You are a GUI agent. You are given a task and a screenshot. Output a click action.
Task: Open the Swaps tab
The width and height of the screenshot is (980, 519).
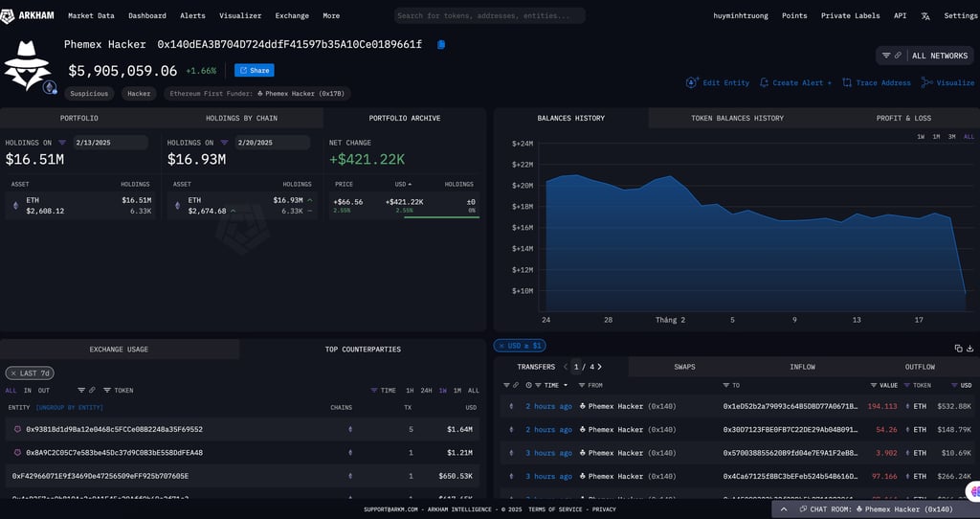pyautogui.click(x=685, y=367)
